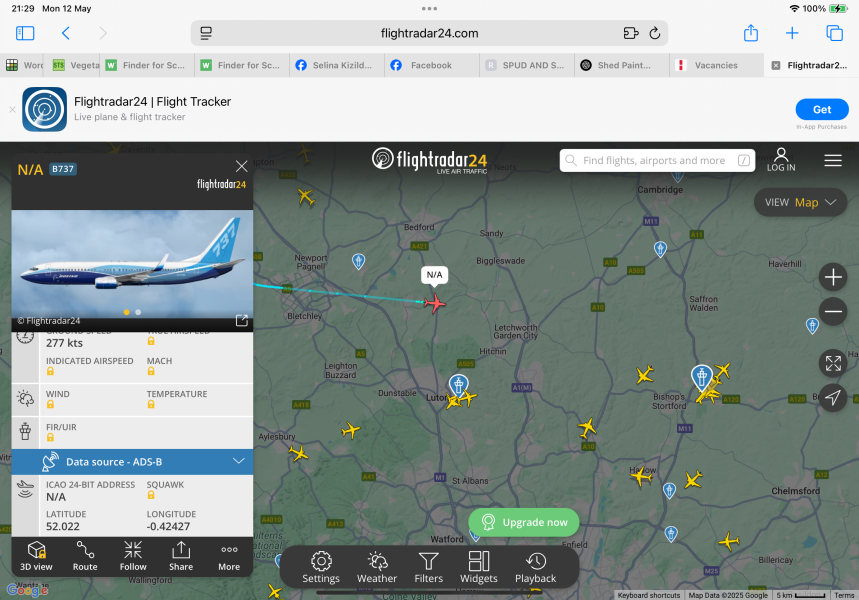Dismiss the app banner
This screenshot has height=600, width=859.
click(12, 110)
